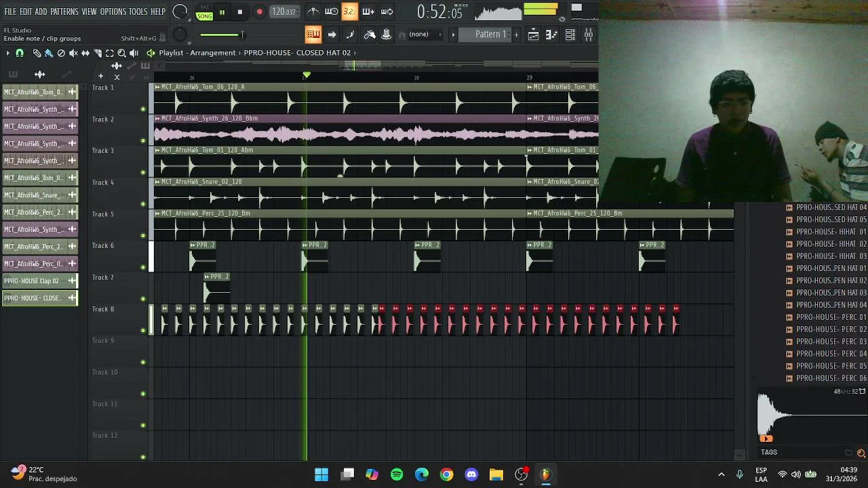Viewport: 868px width, 488px height.
Task: Select the Draw pencil tool
Action: coord(37,53)
